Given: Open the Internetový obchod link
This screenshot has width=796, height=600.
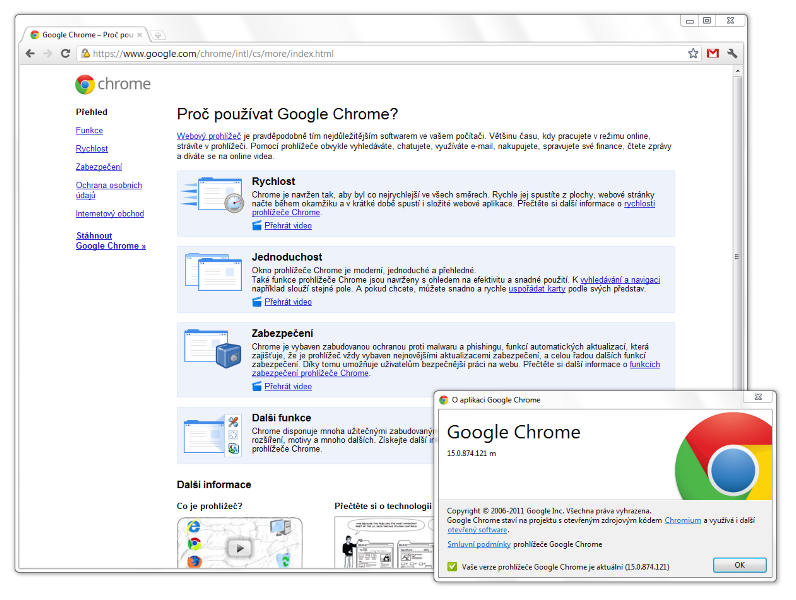Looking at the screenshot, I should click(110, 214).
